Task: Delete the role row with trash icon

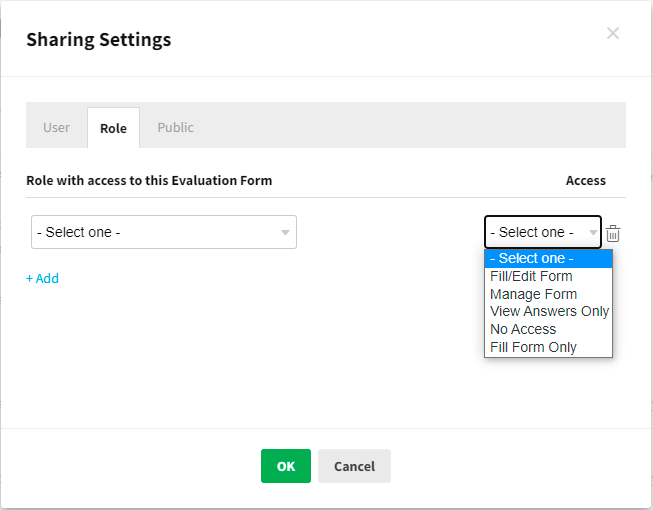Action: coord(613,233)
